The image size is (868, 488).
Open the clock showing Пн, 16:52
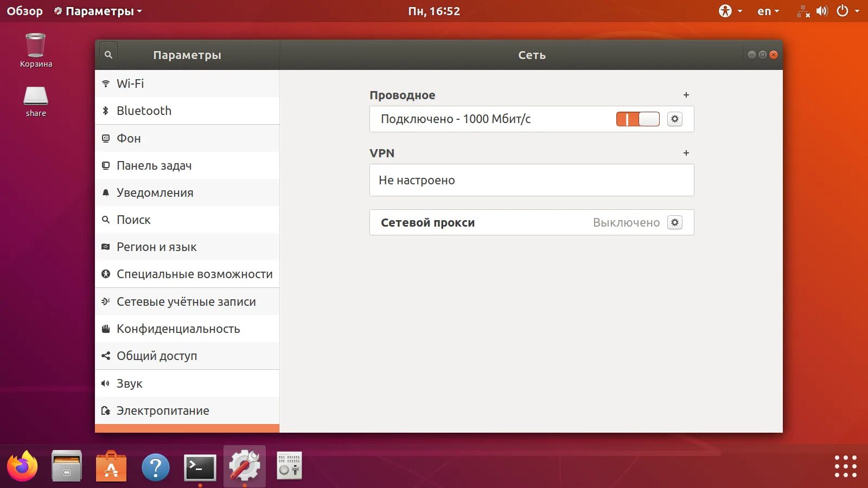coord(434,11)
